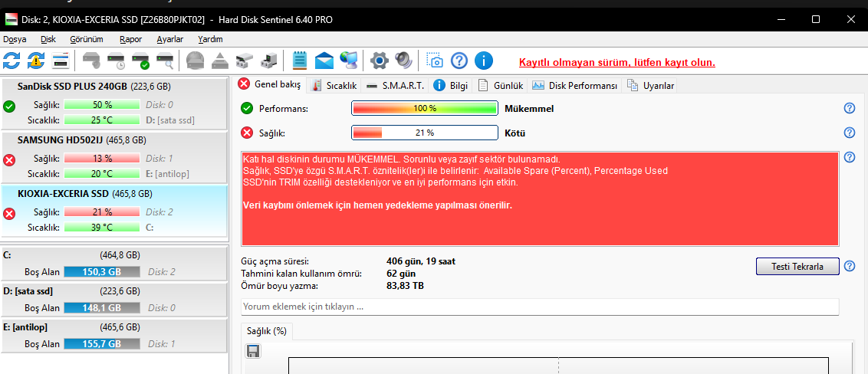The image size is (868, 374).
Task: Click the SanDisk 25 °C temperature bar
Action: (102, 120)
